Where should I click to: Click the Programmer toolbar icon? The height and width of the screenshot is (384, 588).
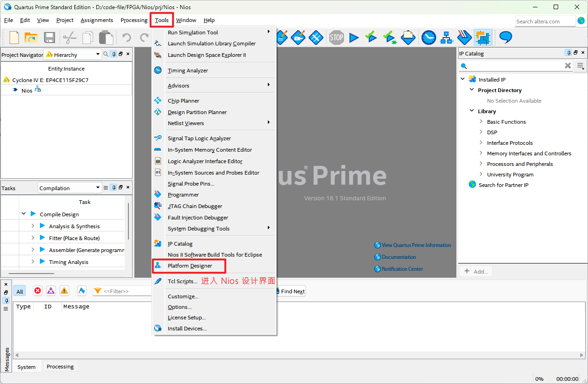tap(464, 38)
